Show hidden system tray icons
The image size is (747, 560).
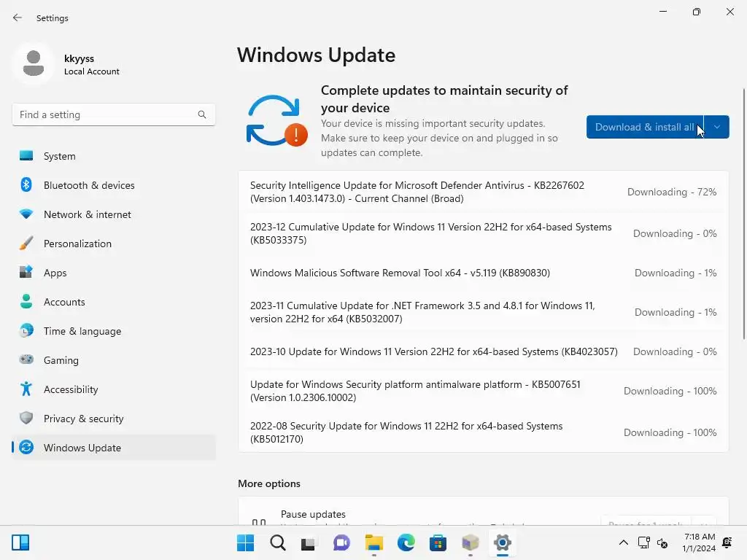pos(624,542)
